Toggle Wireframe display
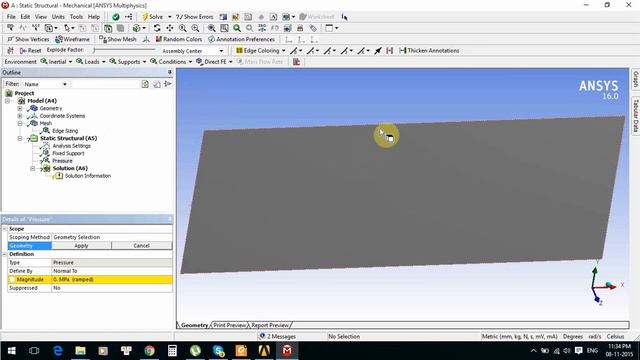 pyautogui.click(x=72, y=39)
